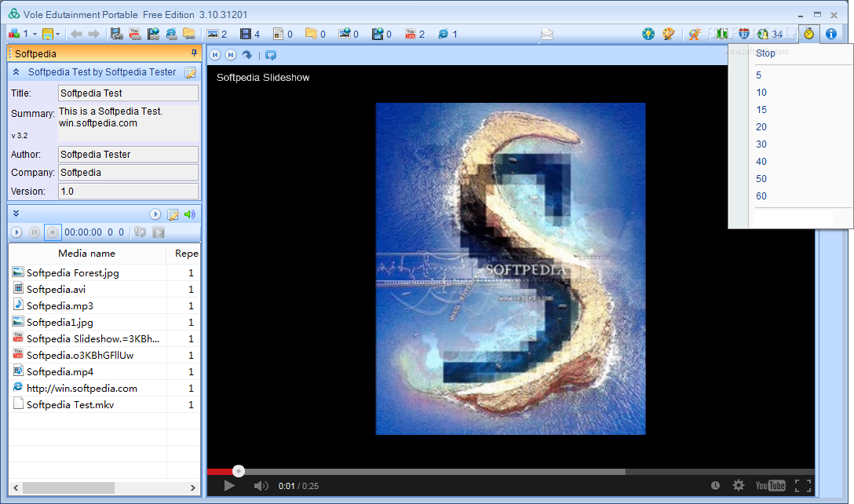Screen dimensions: 854x504
Task: Click the globe user icon showing 34
Action: [769, 34]
